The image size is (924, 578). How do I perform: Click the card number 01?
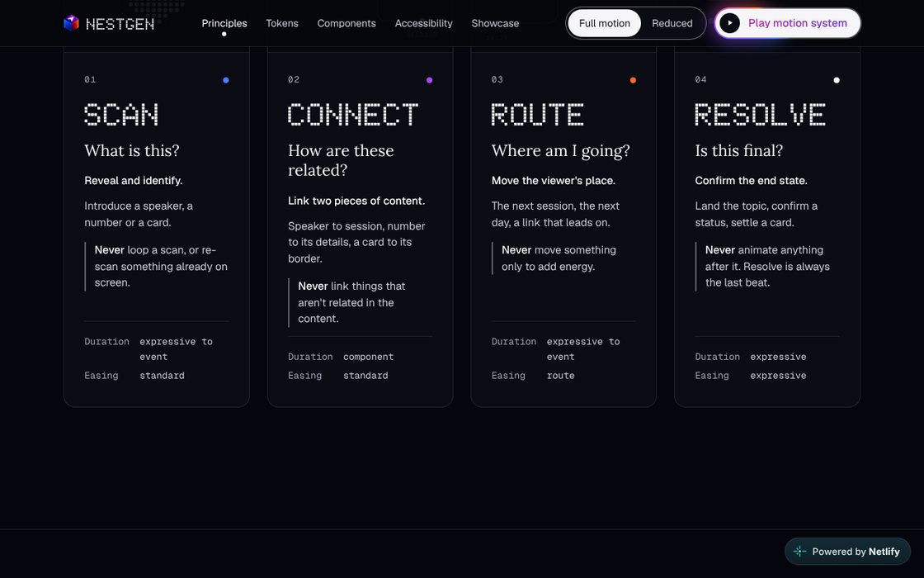[x=90, y=79]
